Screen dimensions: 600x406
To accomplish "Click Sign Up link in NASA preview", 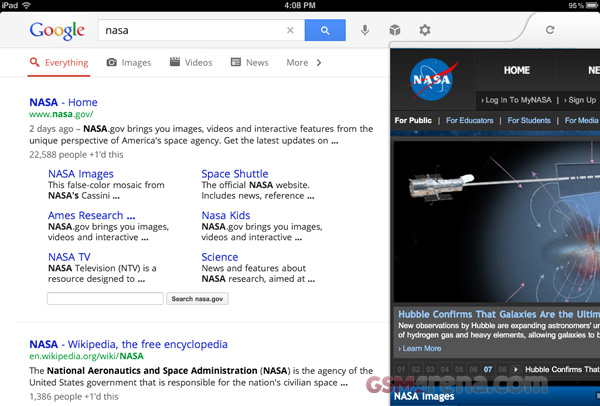I will click(x=580, y=100).
